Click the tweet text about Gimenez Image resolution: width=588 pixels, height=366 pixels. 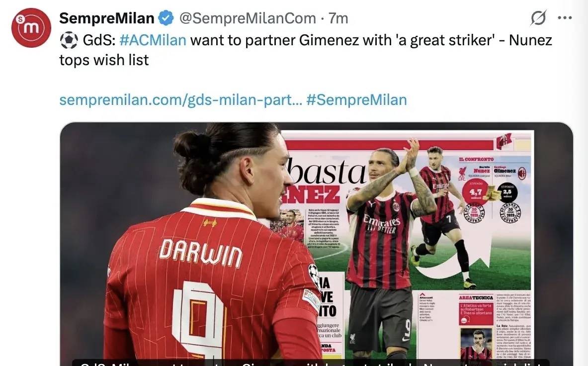click(306, 50)
